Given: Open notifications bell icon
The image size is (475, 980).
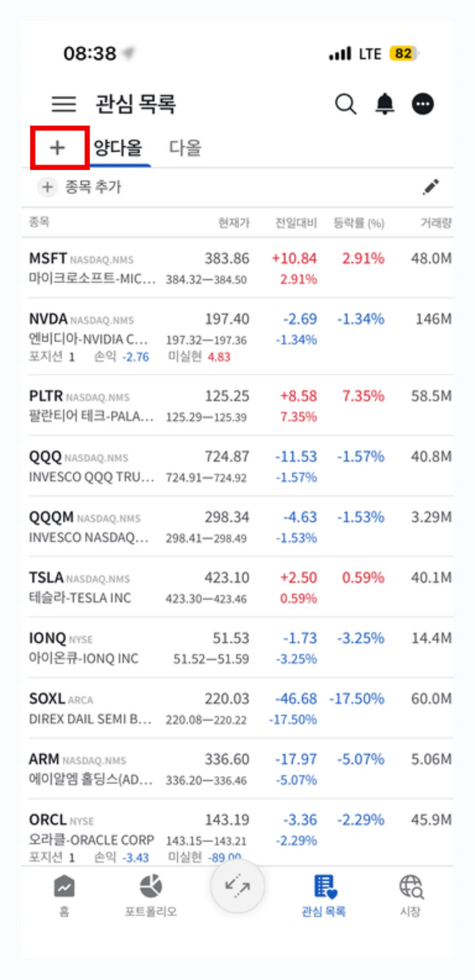Looking at the screenshot, I should tap(384, 104).
